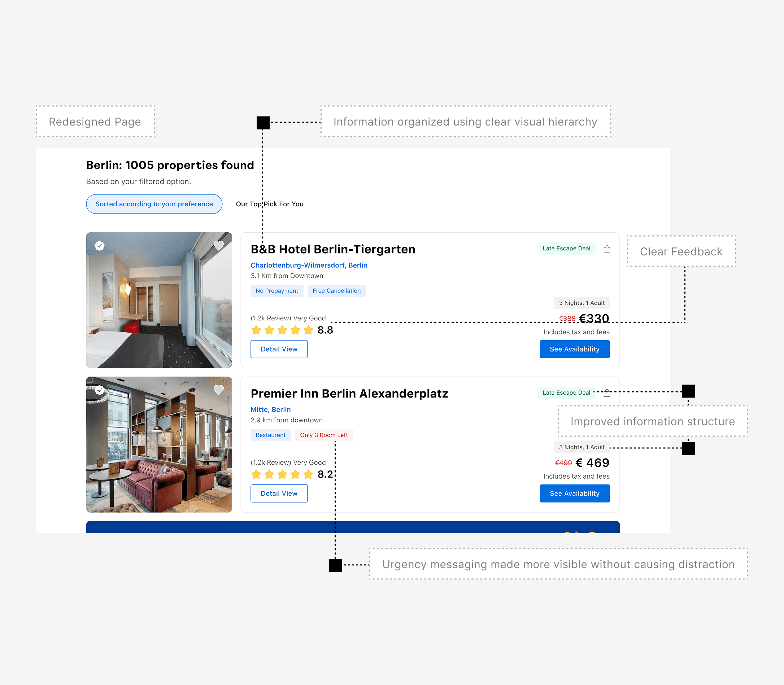The height and width of the screenshot is (685, 784).
Task: Click the heart icon on B&B Hotel photo
Action: click(218, 245)
